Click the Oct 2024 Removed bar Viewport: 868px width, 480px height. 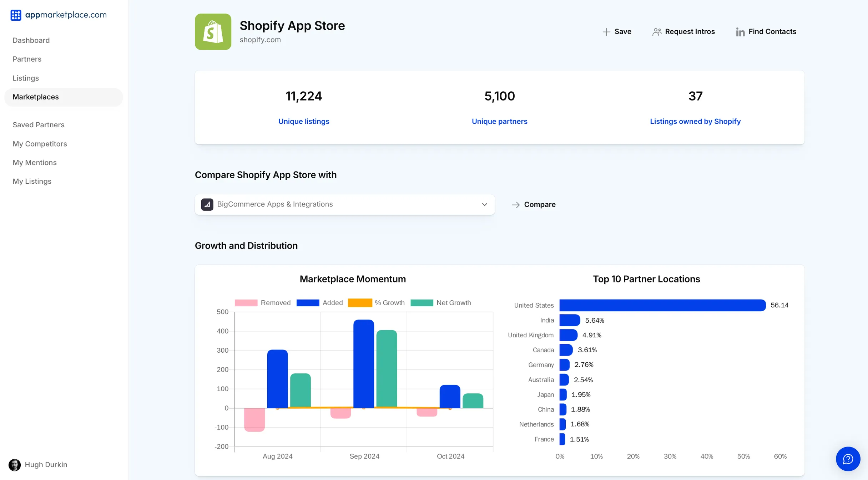427,412
